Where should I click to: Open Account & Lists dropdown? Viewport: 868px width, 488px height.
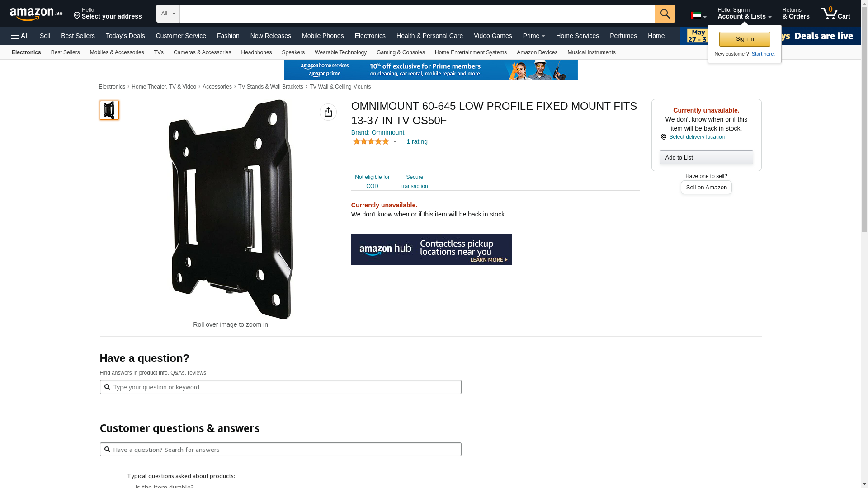click(x=744, y=14)
